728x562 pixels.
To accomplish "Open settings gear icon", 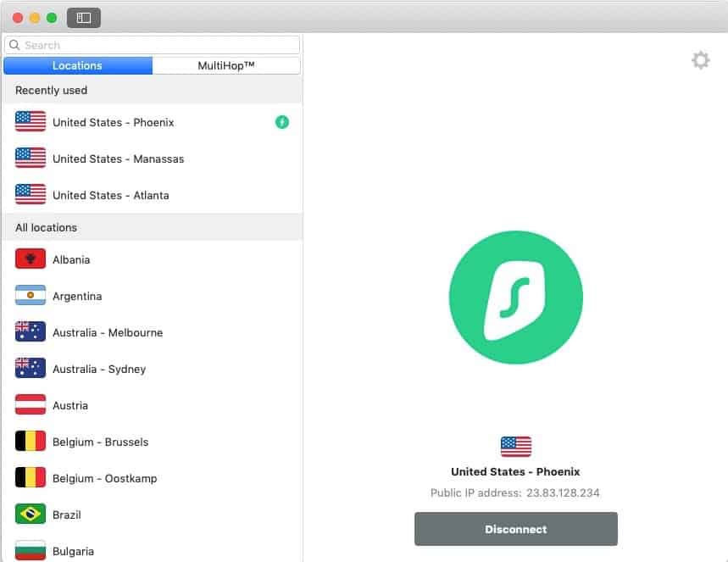I will [701, 60].
